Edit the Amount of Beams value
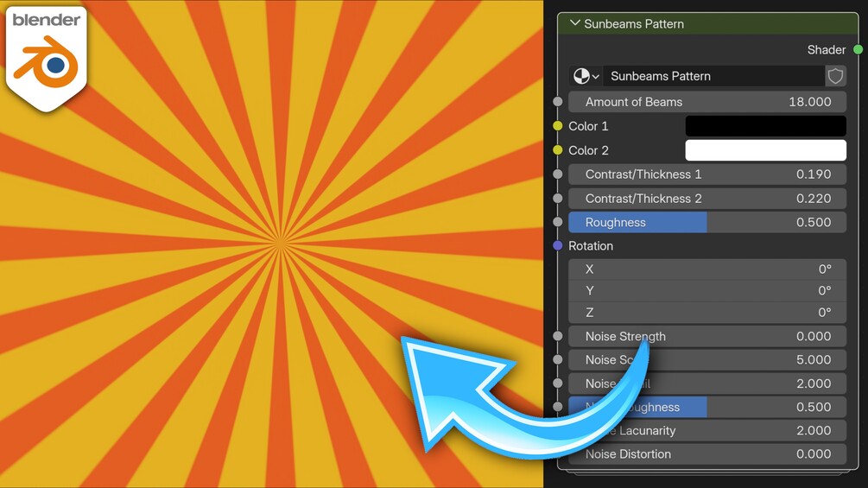This screenshot has height=488, width=868. click(x=706, y=102)
